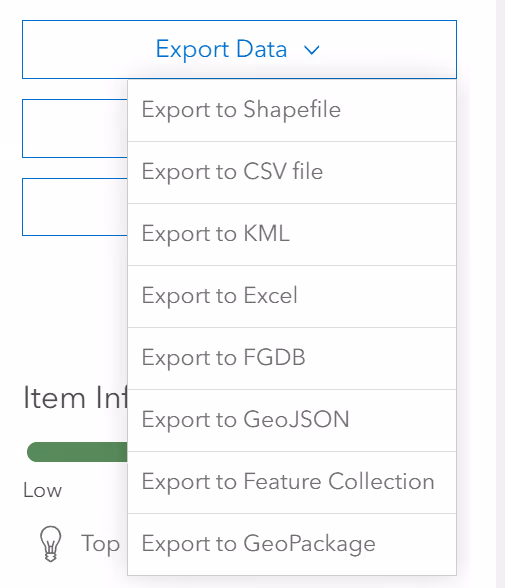Click the lightbulb tip icon
The image size is (505, 588).
point(51,543)
